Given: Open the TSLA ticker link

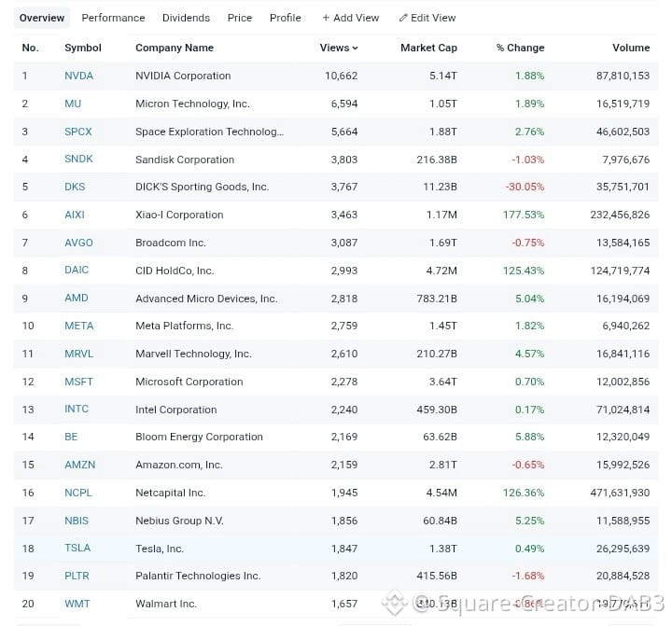Looking at the screenshot, I should tap(77, 548).
